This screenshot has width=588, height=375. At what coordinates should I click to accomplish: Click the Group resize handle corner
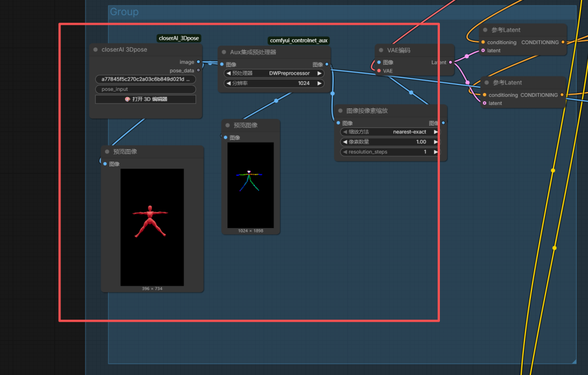coord(574,361)
